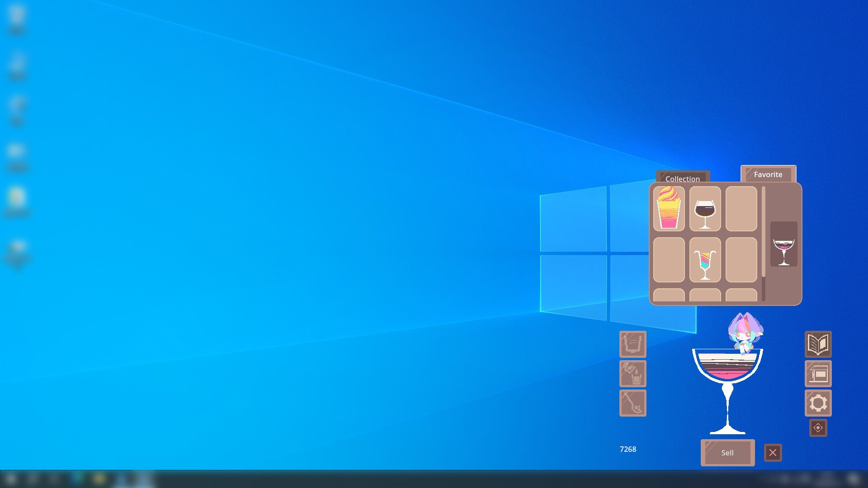868x488 pixels.
Task: Click the X discard drink button
Action: [x=773, y=452]
